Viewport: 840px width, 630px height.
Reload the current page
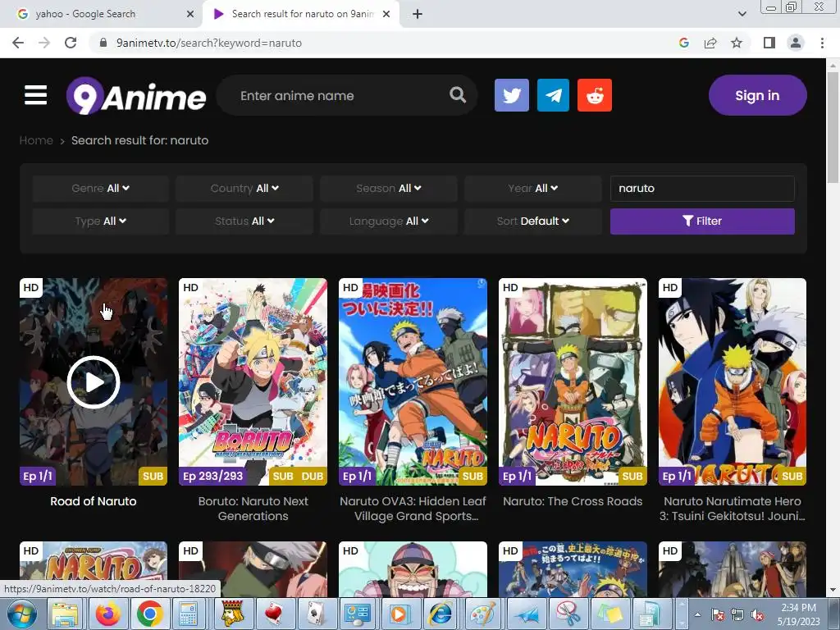tap(71, 43)
